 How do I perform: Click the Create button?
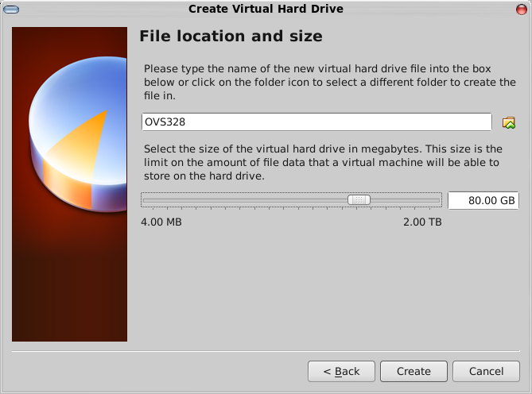(414, 371)
